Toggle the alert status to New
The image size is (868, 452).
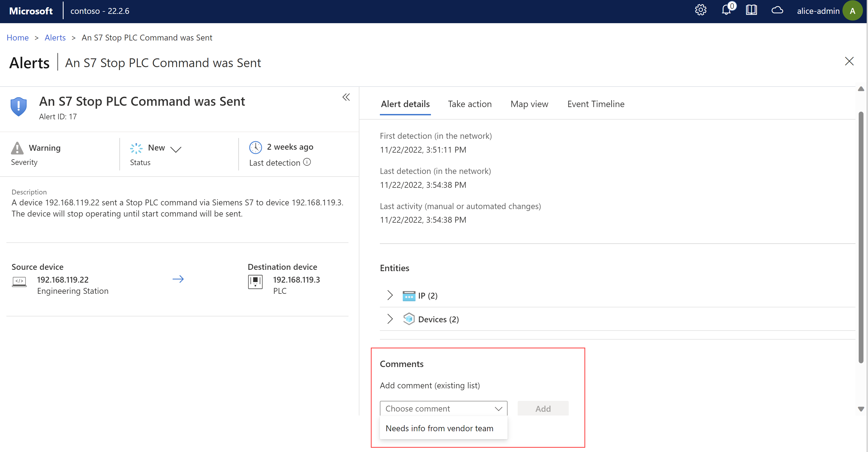[x=177, y=148]
